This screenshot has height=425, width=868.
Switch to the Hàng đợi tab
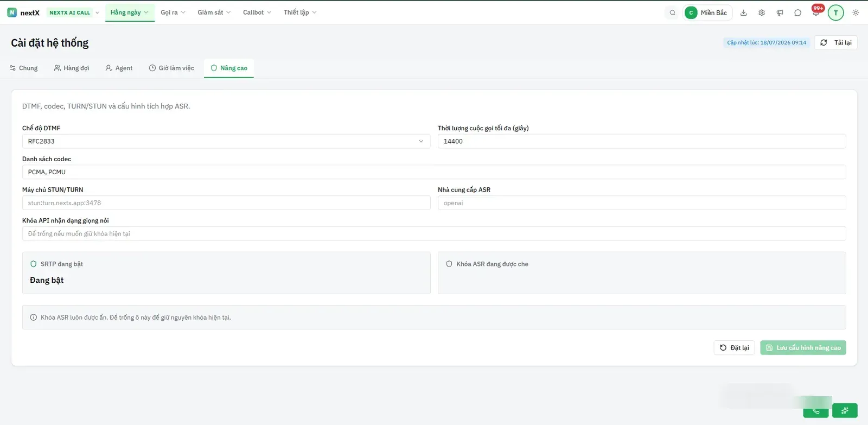click(x=72, y=68)
